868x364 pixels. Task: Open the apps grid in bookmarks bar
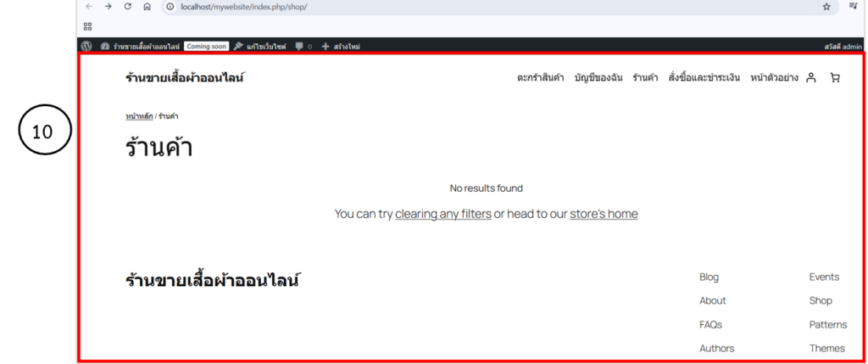[87, 26]
